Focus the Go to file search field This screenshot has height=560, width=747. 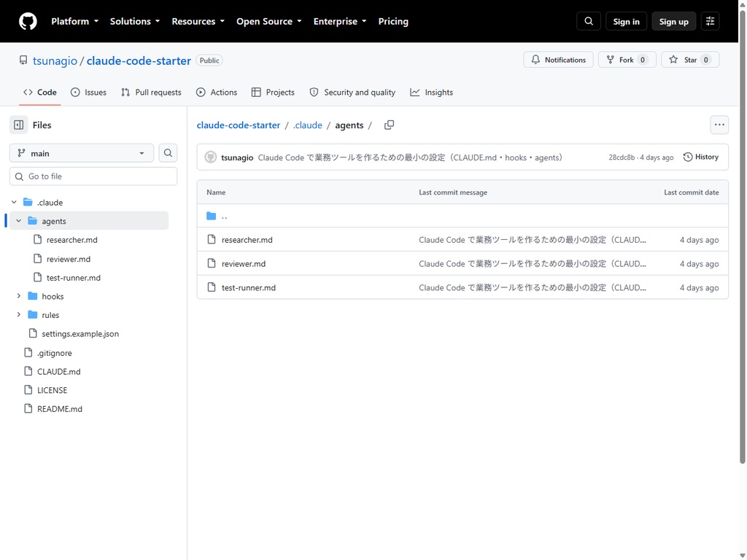click(x=93, y=176)
